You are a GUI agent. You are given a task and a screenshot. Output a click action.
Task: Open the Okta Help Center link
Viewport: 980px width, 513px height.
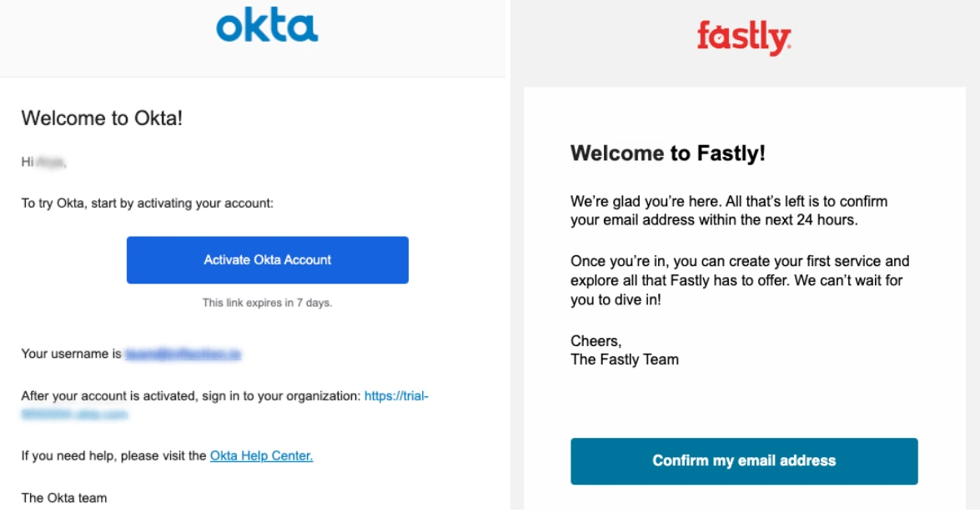click(261, 455)
